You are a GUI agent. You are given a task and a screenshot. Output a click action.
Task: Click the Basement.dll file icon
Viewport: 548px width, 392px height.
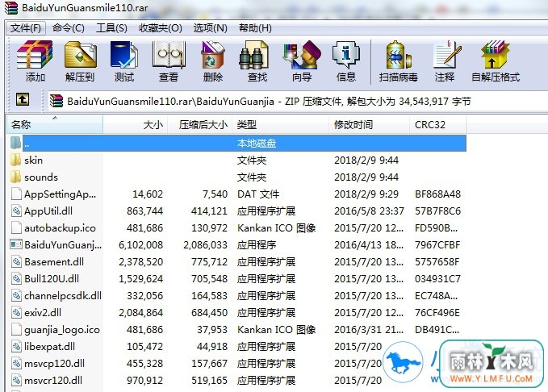[16, 261]
